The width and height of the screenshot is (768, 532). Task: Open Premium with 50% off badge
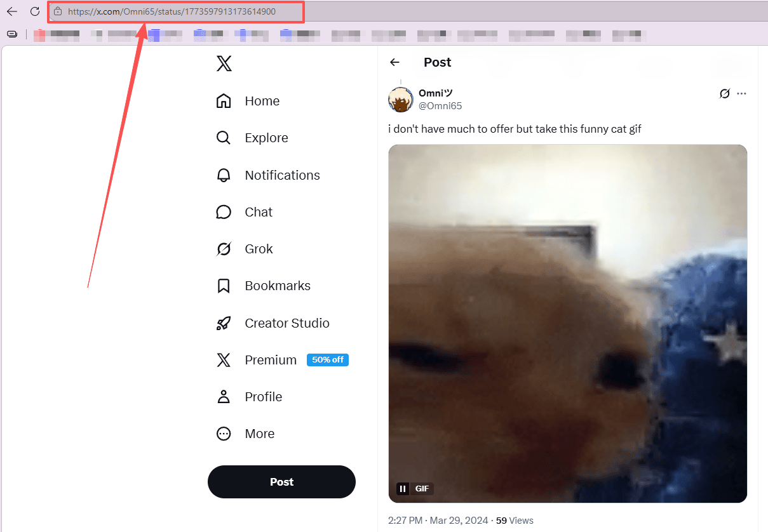[282, 360]
